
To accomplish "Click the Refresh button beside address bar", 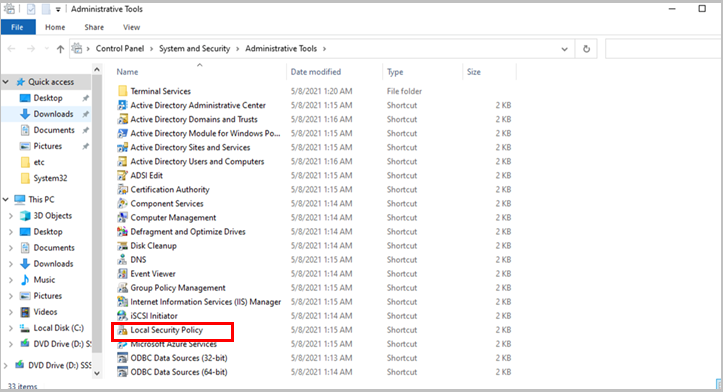I will point(586,49).
